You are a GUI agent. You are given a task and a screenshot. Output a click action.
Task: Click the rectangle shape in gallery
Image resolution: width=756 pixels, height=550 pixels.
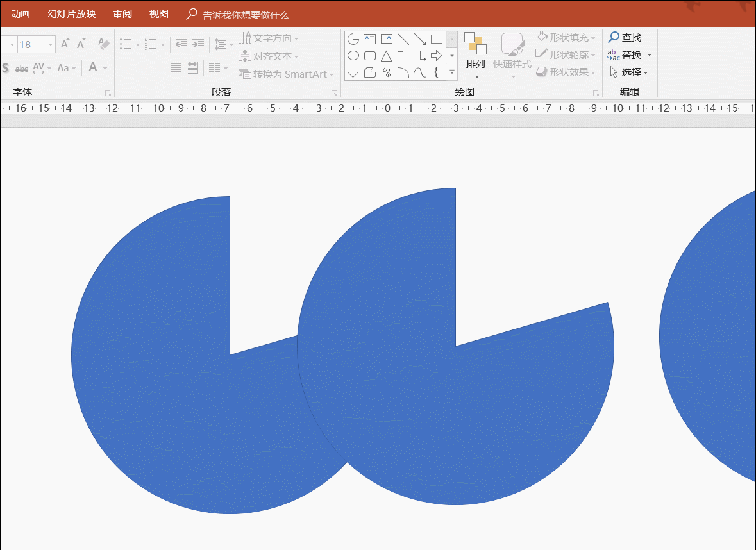click(437, 39)
